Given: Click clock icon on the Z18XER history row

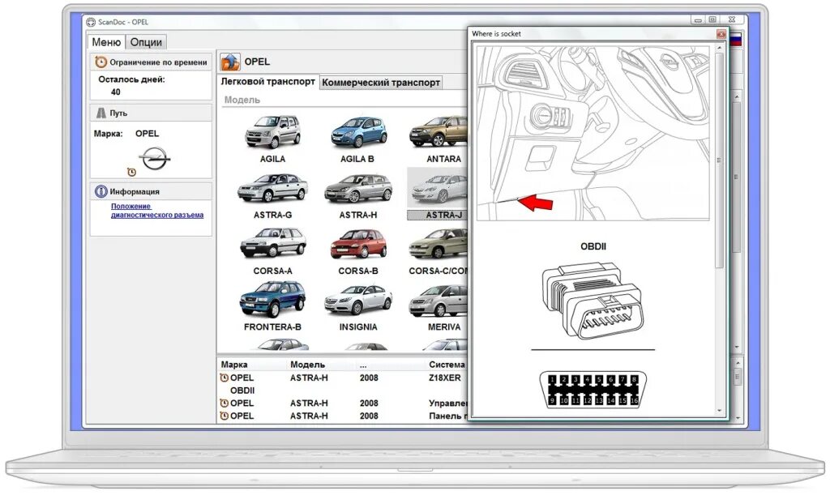Looking at the screenshot, I should click(224, 378).
